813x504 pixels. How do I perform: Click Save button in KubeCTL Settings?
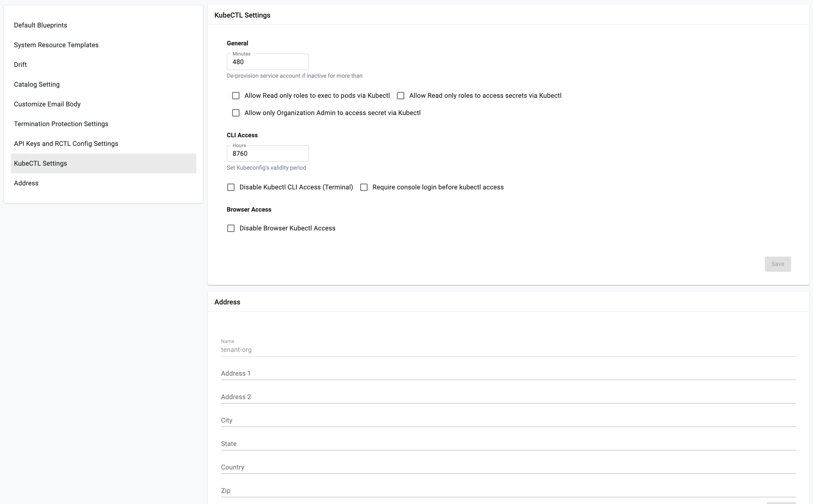click(x=777, y=264)
